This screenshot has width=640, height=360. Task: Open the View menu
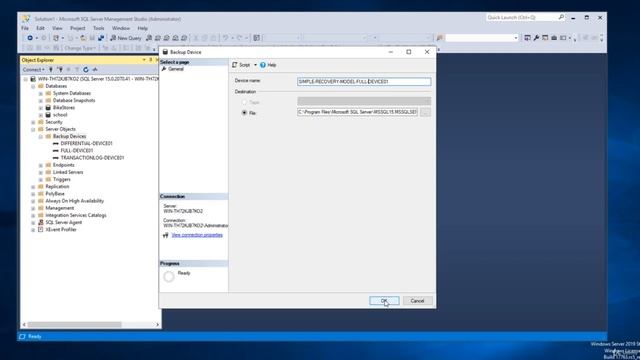(57, 28)
